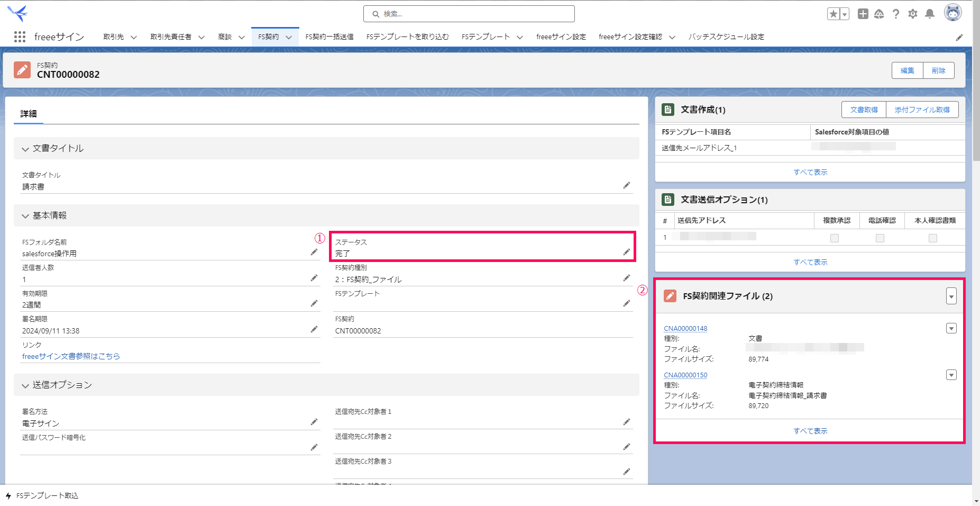Open the 商談 tab dropdown chevron

tap(242, 37)
